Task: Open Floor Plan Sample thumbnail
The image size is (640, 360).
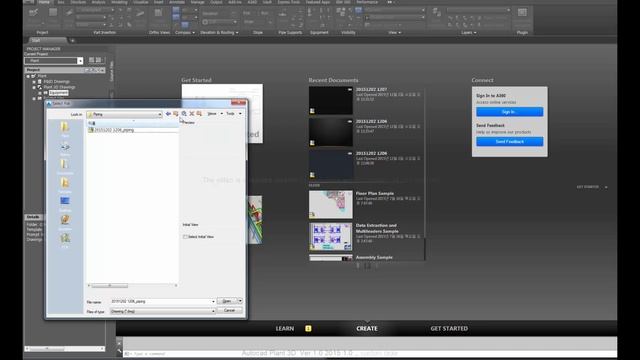Action: point(331,204)
